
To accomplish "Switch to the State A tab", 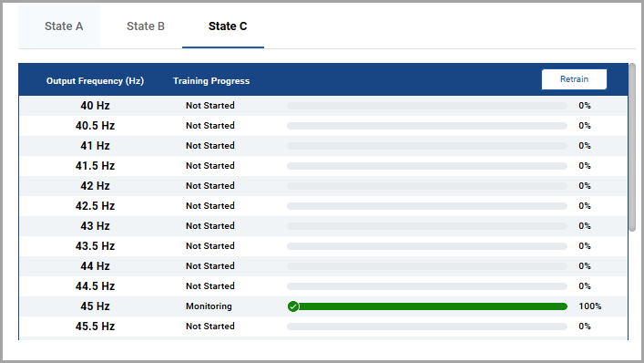I will [64, 26].
